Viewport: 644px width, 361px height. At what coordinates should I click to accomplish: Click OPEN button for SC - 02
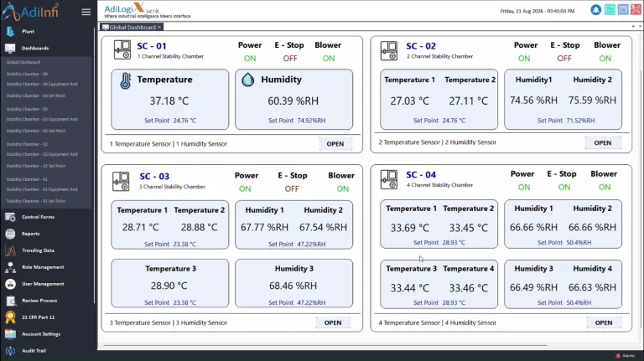coord(603,142)
